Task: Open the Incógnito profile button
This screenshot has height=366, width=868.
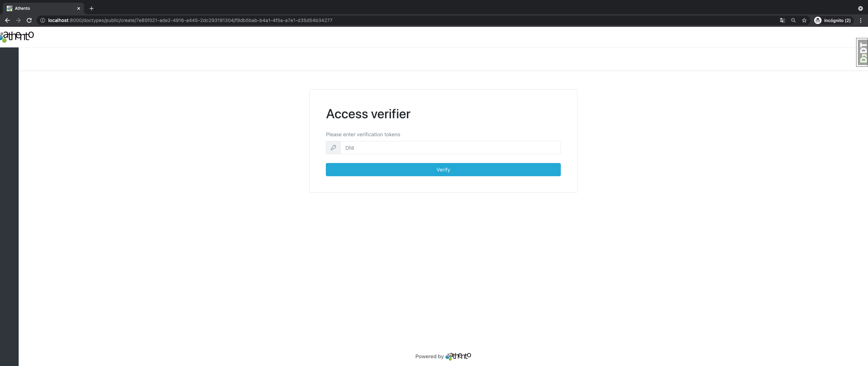Action: click(x=832, y=20)
